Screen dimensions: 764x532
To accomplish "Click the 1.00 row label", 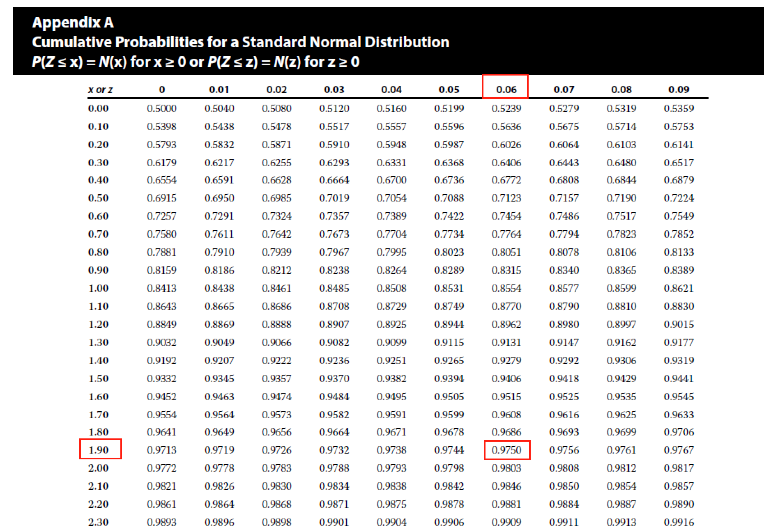I will [99, 288].
